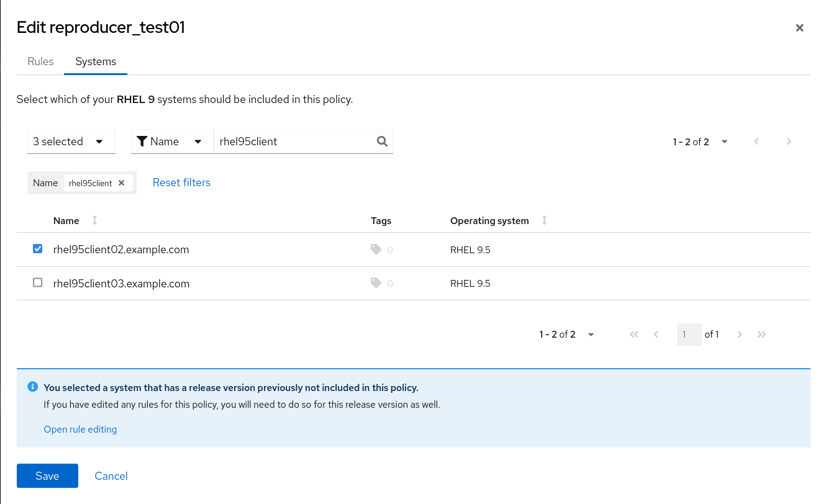Screen dimensions: 826x504
Task: Go to next page in bottom pagination
Action: click(x=740, y=335)
